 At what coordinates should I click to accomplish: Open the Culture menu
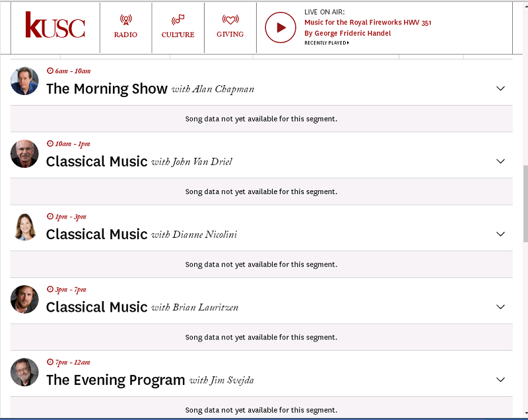(178, 26)
